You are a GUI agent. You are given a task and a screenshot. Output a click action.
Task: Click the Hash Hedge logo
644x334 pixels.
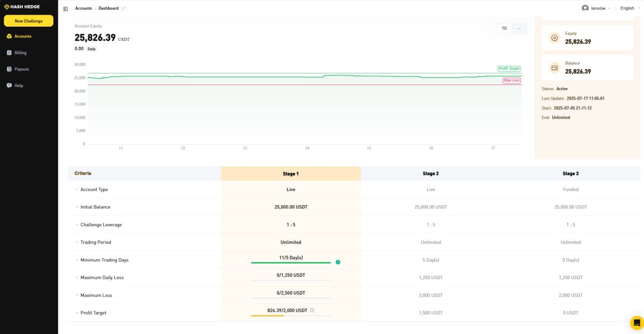(x=22, y=7)
